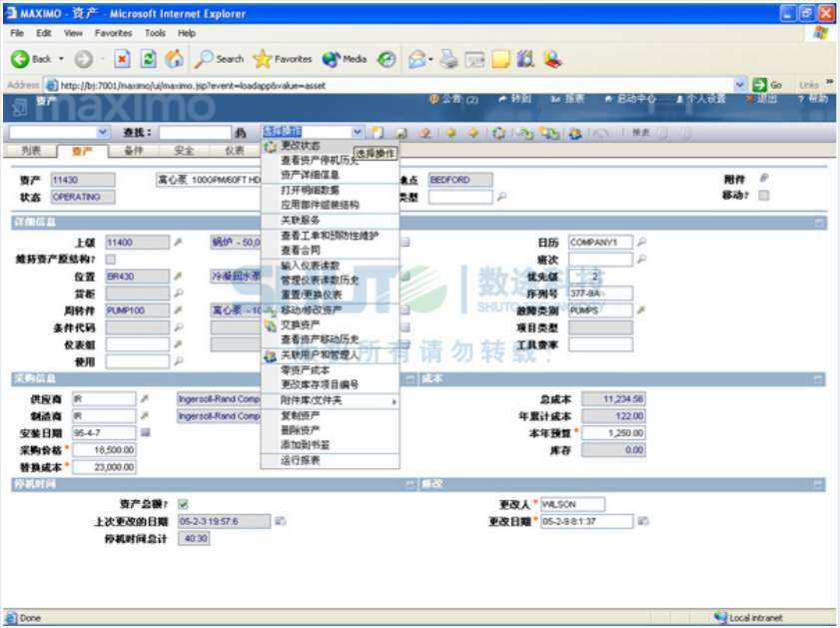Open lookup icon next to 日历 field
840x628 pixels.
point(642,242)
